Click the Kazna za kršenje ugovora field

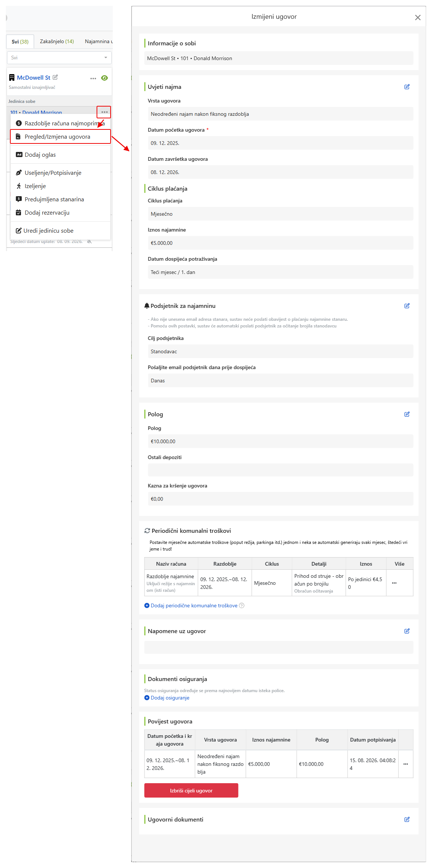(281, 499)
